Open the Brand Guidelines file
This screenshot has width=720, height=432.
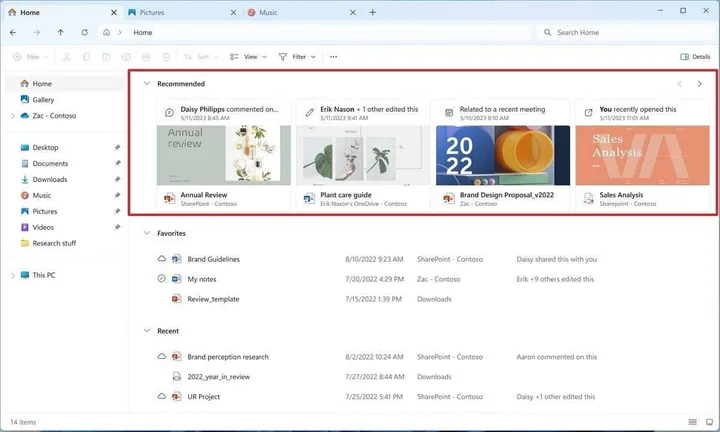click(213, 259)
